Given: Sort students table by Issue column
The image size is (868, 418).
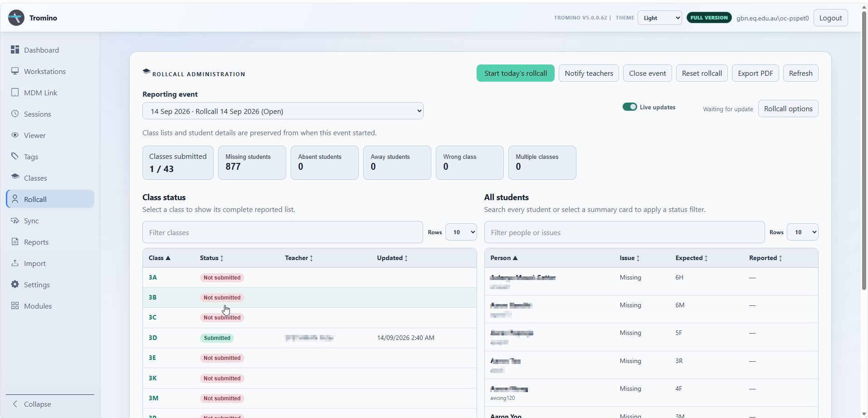Looking at the screenshot, I should pos(629,258).
